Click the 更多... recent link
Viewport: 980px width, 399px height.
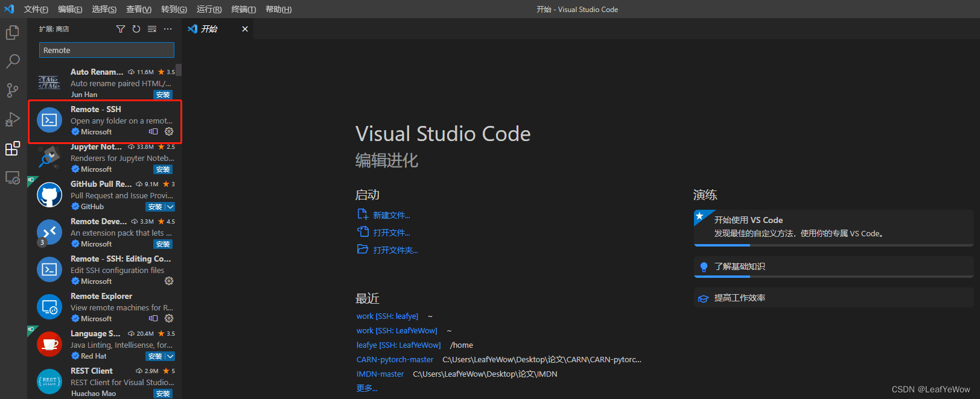[366, 388]
